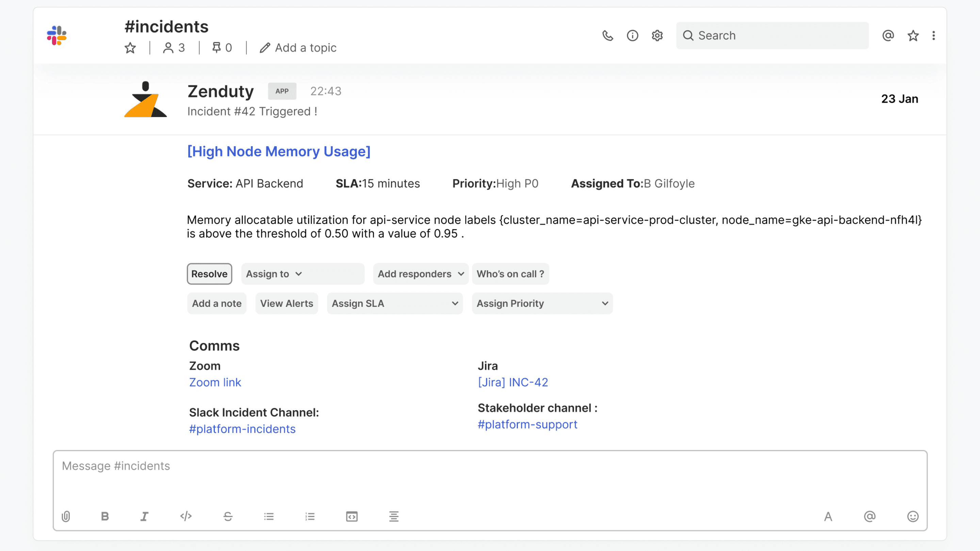
Task: Insert a numbered list icon
Action: [x=310, y=516]
